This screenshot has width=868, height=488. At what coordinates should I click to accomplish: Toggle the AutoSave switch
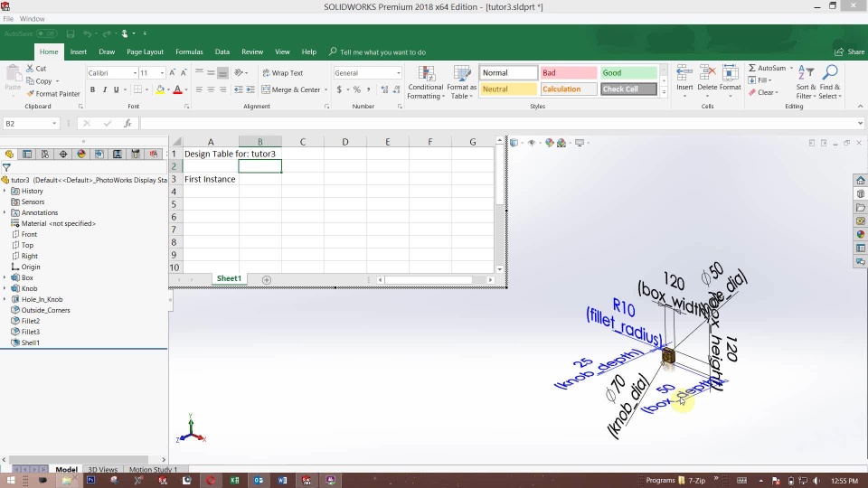47,33
